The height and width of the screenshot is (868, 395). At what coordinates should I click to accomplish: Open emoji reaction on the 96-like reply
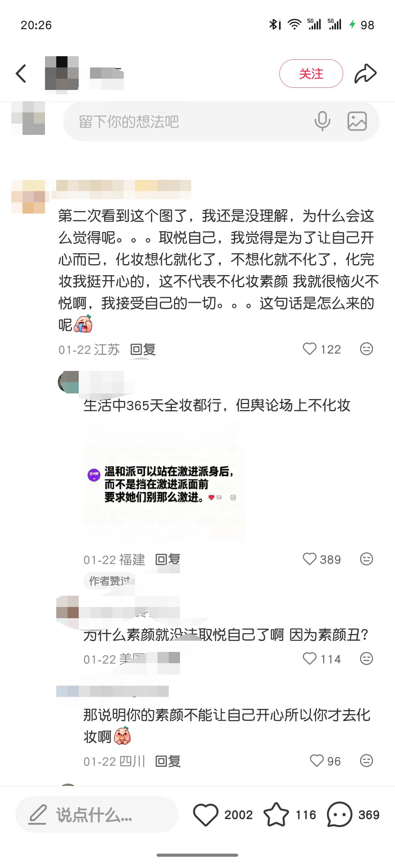[366, 761]
